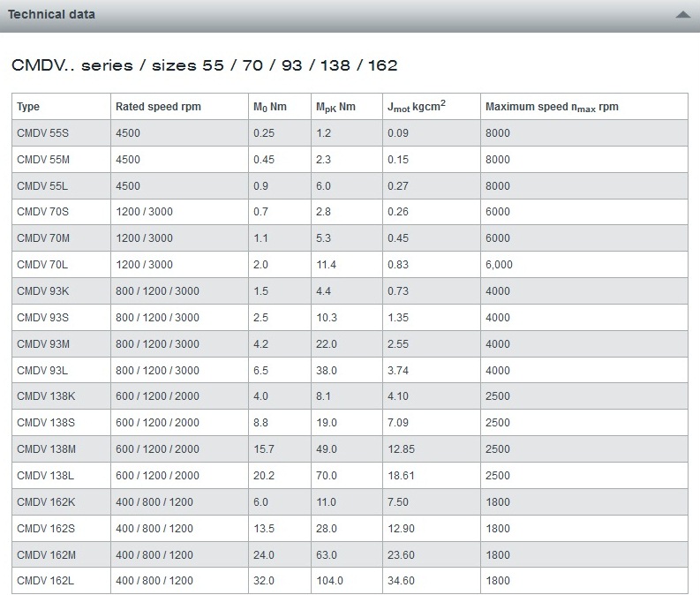Click the 18.61 Jmot value for CMDV 138L
This screenshot has height=595, width=700.
(401, 475)
